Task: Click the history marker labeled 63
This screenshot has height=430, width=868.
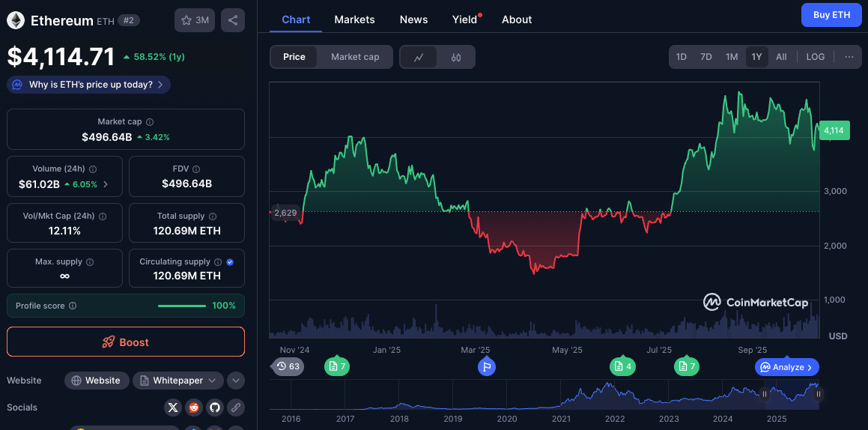Action: coord(288,366)
